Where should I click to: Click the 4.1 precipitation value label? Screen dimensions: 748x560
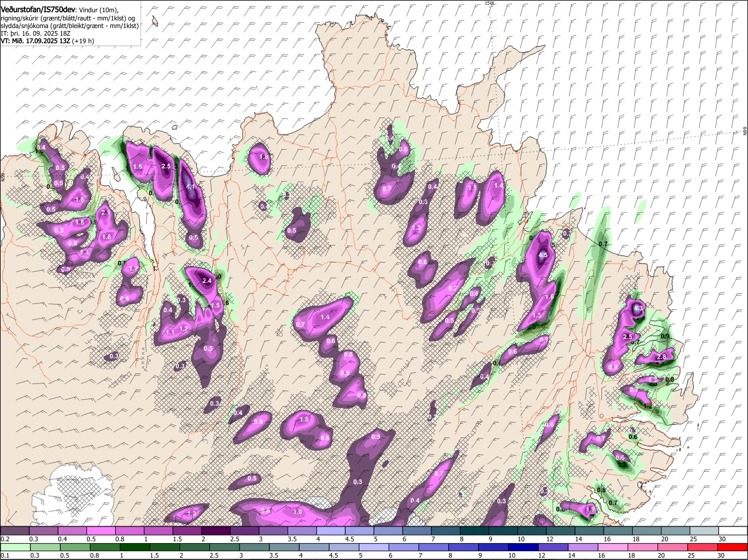pos(190,187)
